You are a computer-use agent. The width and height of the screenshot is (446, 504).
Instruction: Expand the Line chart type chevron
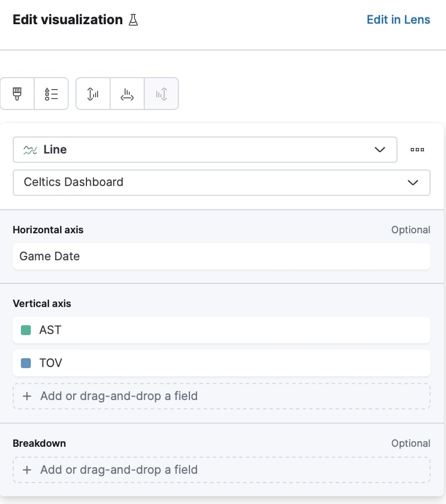click(380, 150)
